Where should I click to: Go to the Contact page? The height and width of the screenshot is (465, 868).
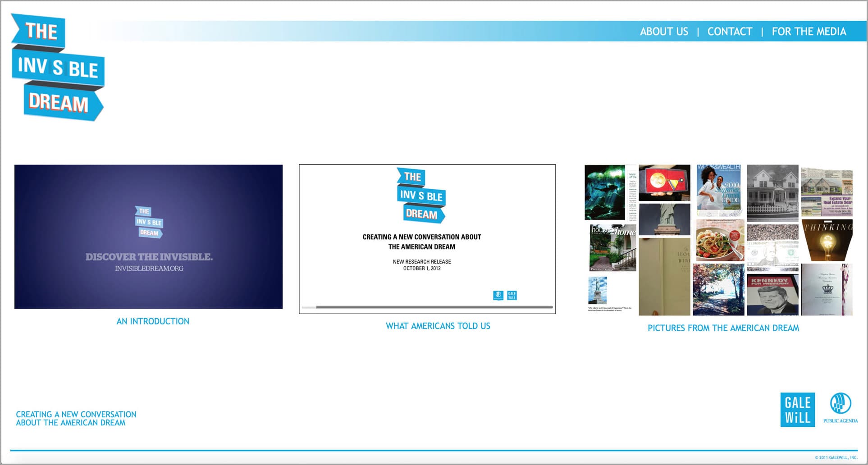[730, 32]
